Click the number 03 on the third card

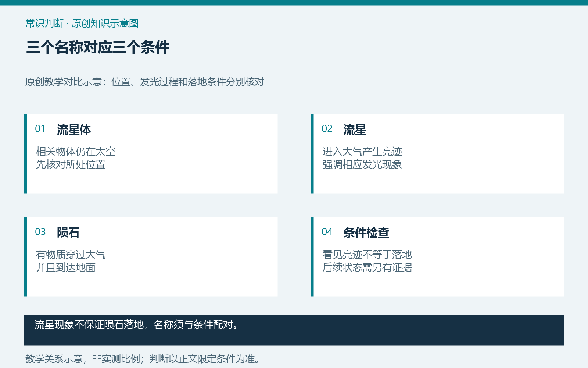pyautogui.click(x=40, y=232)
